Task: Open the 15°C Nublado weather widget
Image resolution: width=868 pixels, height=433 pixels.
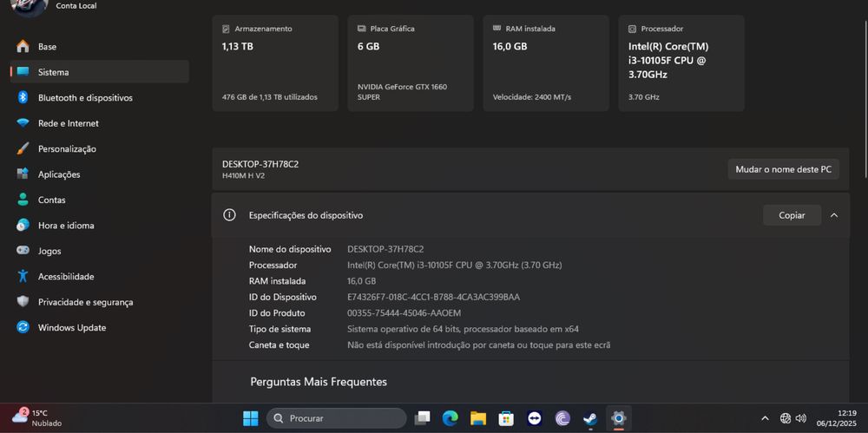Action: 37,418
